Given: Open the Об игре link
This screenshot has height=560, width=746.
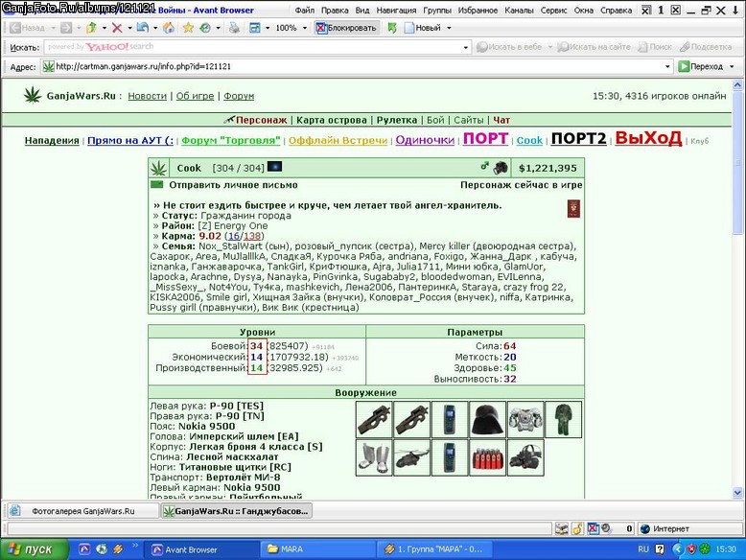Looking at the screenshot, I should [195, 96].
